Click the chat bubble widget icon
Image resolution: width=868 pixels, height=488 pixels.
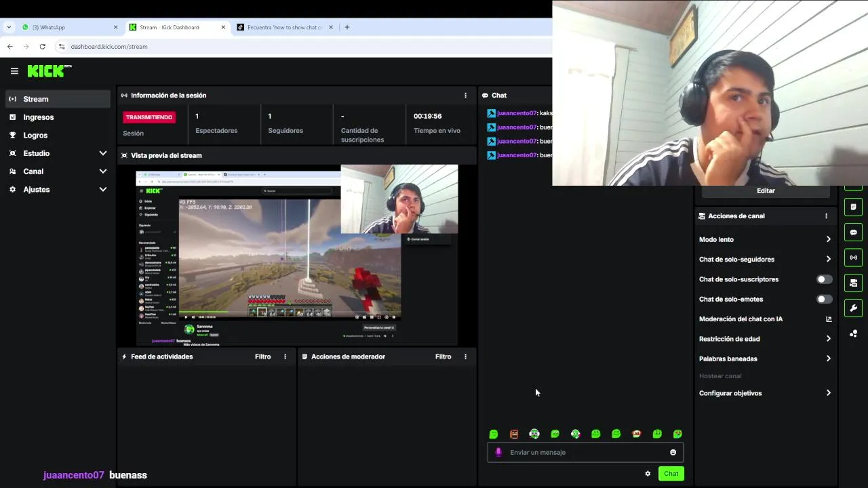pyautogui.click(x=853, y=232)
